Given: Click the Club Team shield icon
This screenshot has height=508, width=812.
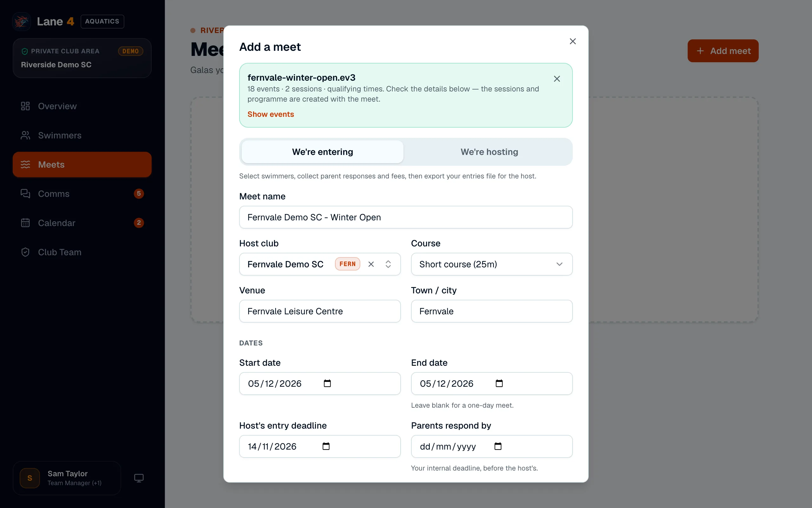Looking at the screenshot, I should coord(25,252).
